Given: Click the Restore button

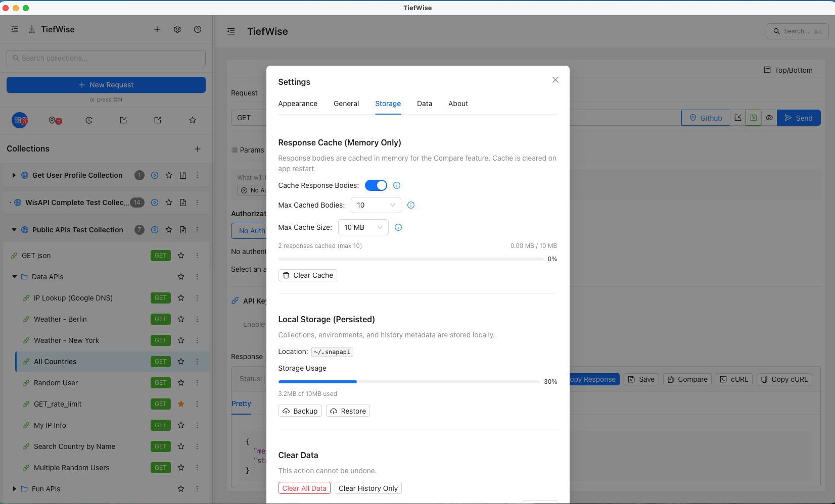Looking at the screenshot, I should coord(348,411).
